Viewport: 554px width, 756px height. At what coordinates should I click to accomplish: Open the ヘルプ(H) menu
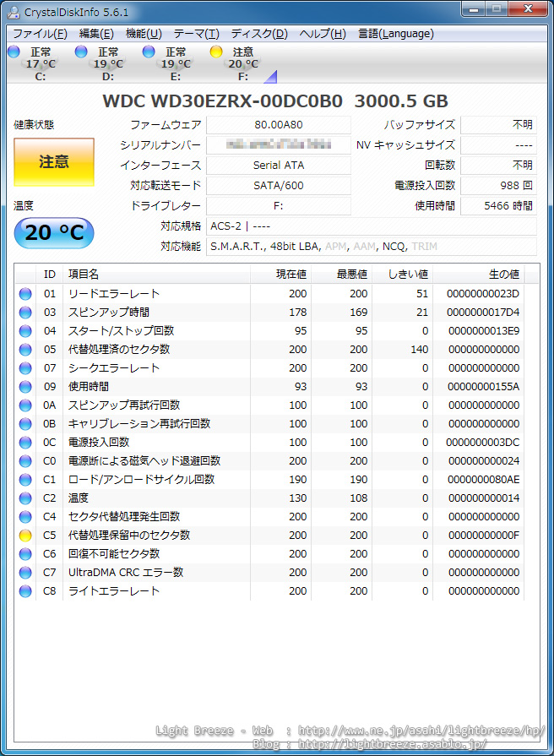(x=323, y=34)
